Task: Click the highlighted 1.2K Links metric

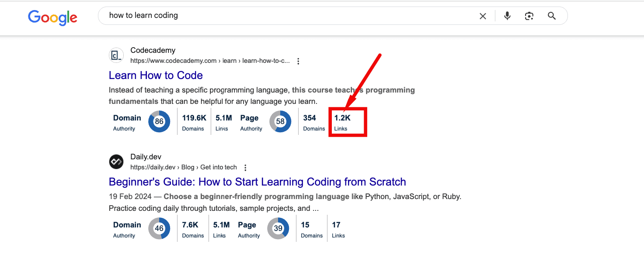Action: click(x=342, y=122)
